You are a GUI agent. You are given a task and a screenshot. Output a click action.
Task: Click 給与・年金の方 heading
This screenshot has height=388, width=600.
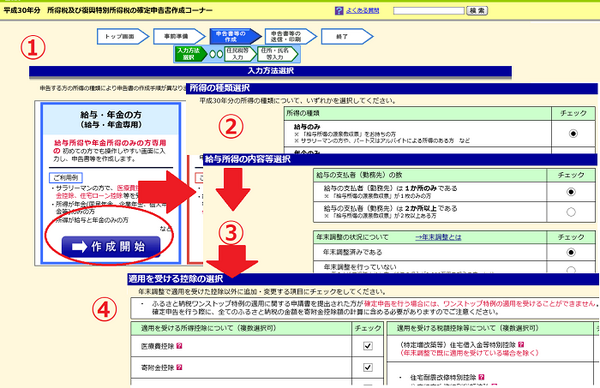click(111, 119)
